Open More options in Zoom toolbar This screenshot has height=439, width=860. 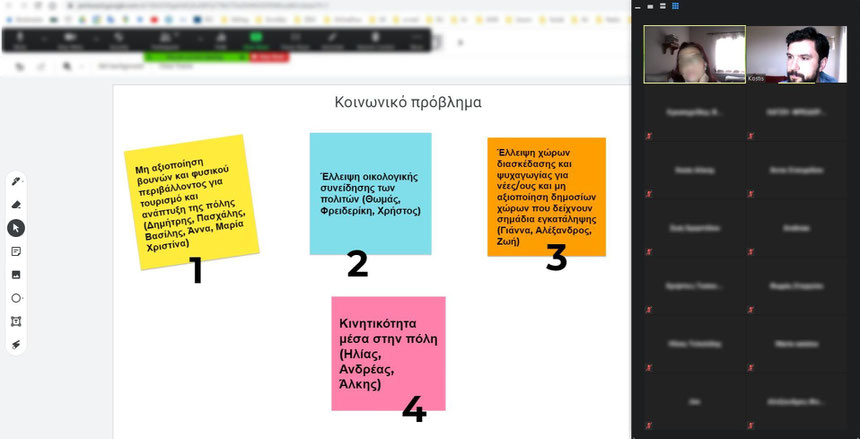[416, 40]
